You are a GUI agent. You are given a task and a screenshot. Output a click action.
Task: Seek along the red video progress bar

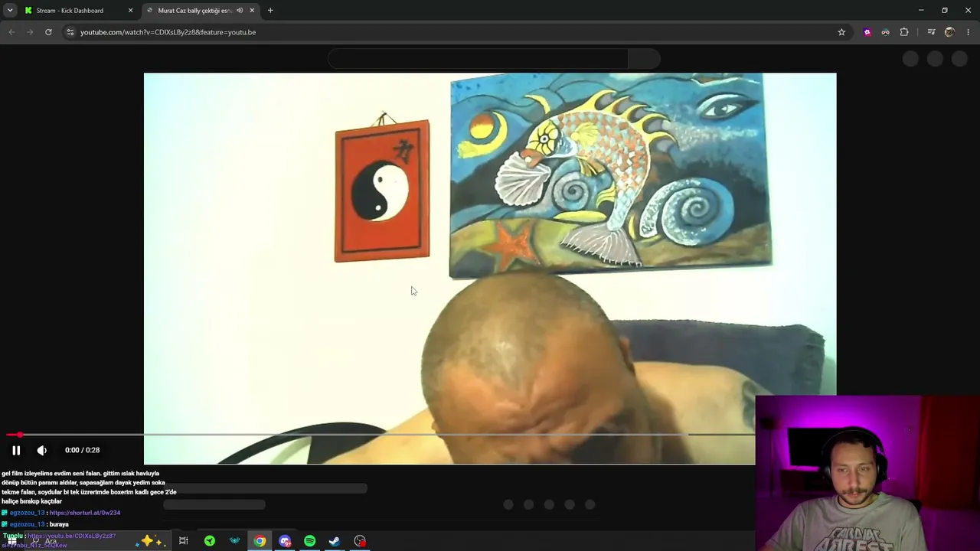pyautogui.click(x=381, y=435)
